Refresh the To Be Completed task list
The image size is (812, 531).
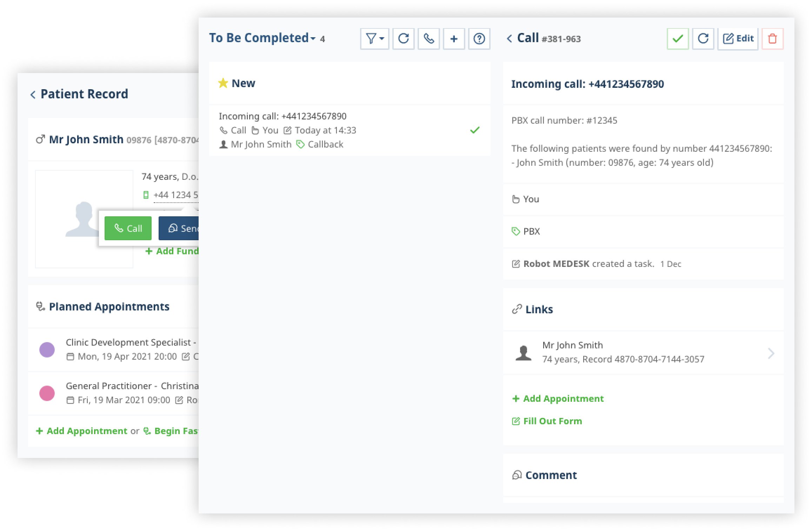[x=403, y=39]
